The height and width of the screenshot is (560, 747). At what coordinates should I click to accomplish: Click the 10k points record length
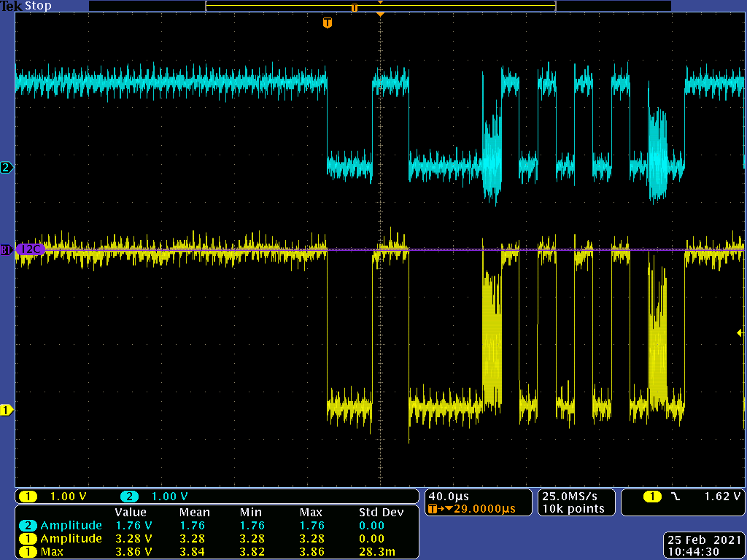pyautogui.click(x=573, y=508)
